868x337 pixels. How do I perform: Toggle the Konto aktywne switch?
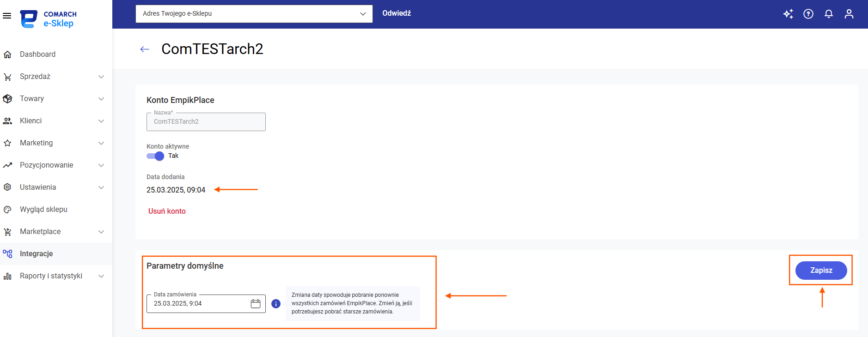pos(155,156)
